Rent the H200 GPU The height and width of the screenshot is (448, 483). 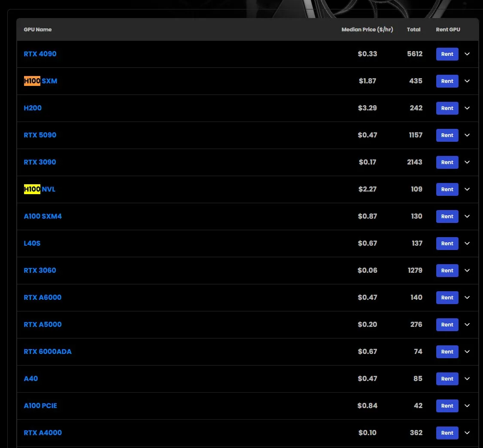coord(447,108)
